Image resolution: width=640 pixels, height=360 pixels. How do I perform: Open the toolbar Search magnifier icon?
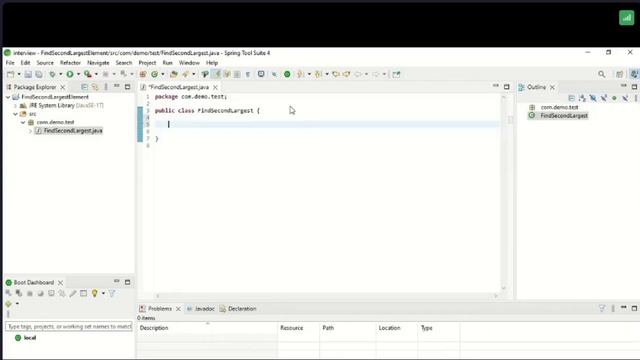coord(602,74)
